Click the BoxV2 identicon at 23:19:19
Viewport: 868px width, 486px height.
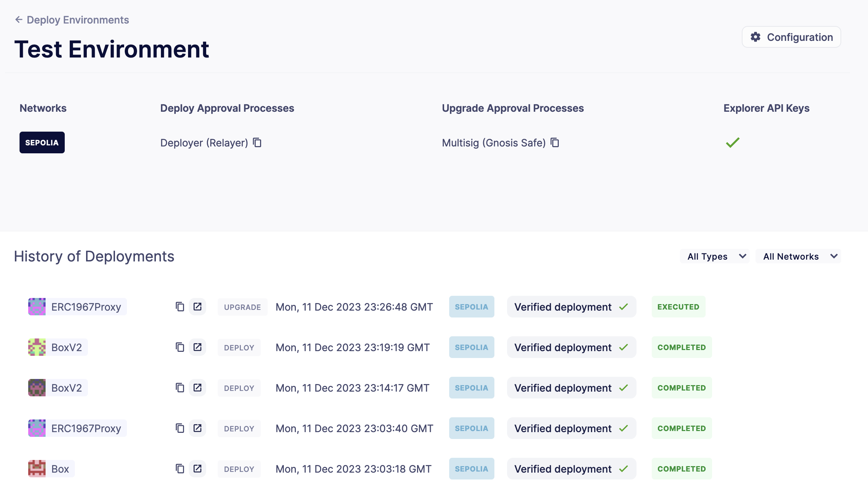pos(37,347)
